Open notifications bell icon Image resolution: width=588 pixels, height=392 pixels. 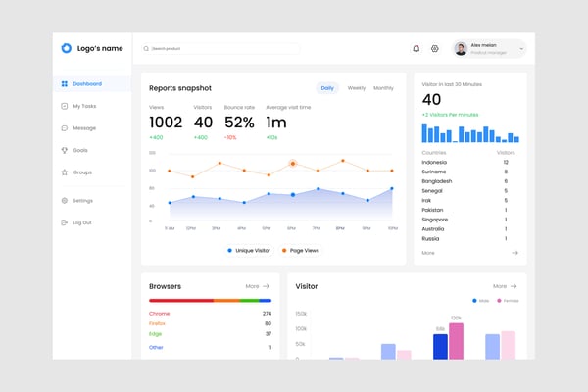click(416, 48)
